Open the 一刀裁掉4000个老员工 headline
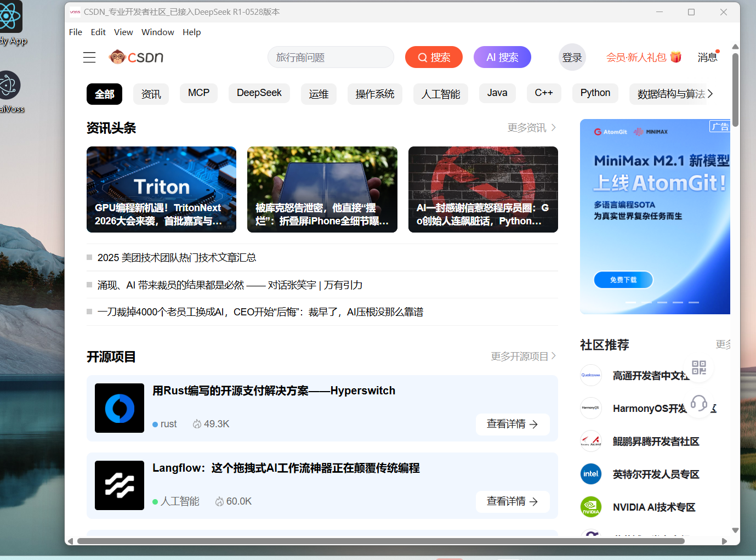This screenshot has height=560, width=756. [260, 312]
